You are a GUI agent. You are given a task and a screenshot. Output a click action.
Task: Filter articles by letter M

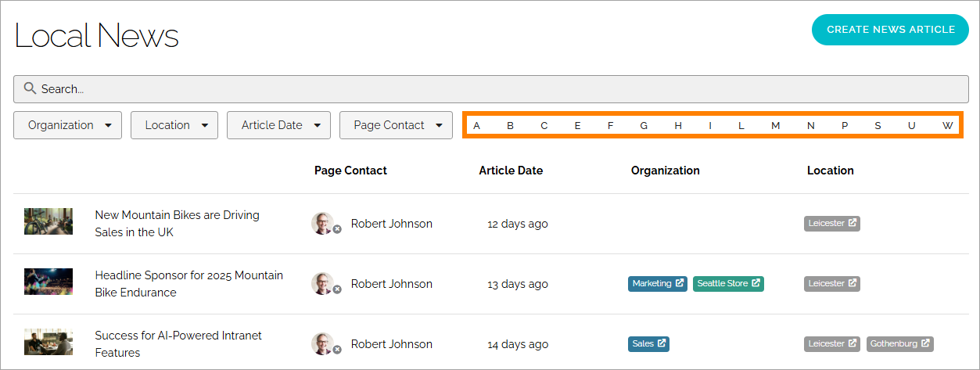tap(775, 126)
